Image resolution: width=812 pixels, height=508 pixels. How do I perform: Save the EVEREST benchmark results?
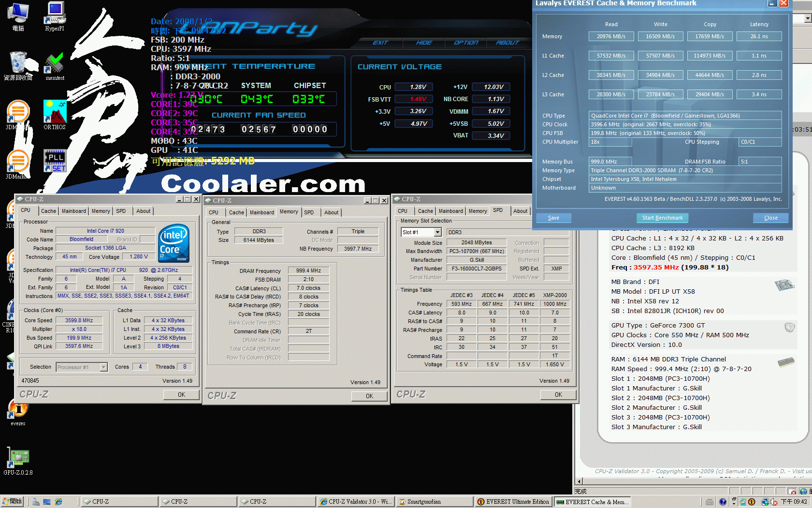554,218
